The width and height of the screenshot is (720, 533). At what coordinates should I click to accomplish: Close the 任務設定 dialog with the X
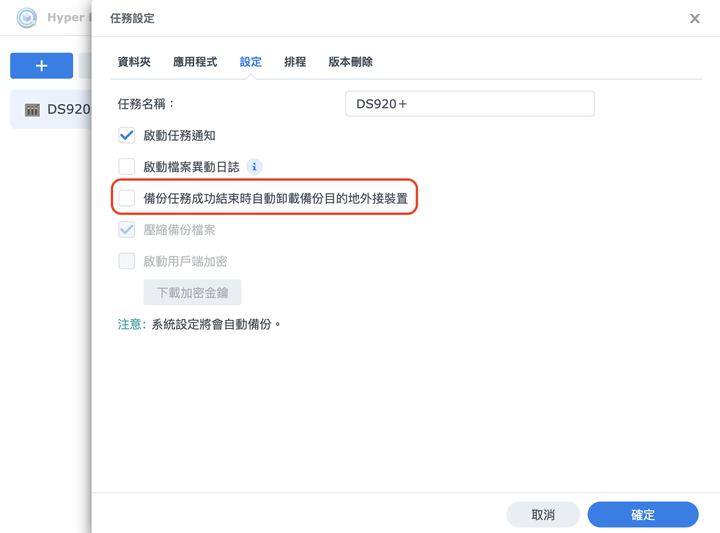[x=695, y=18]
